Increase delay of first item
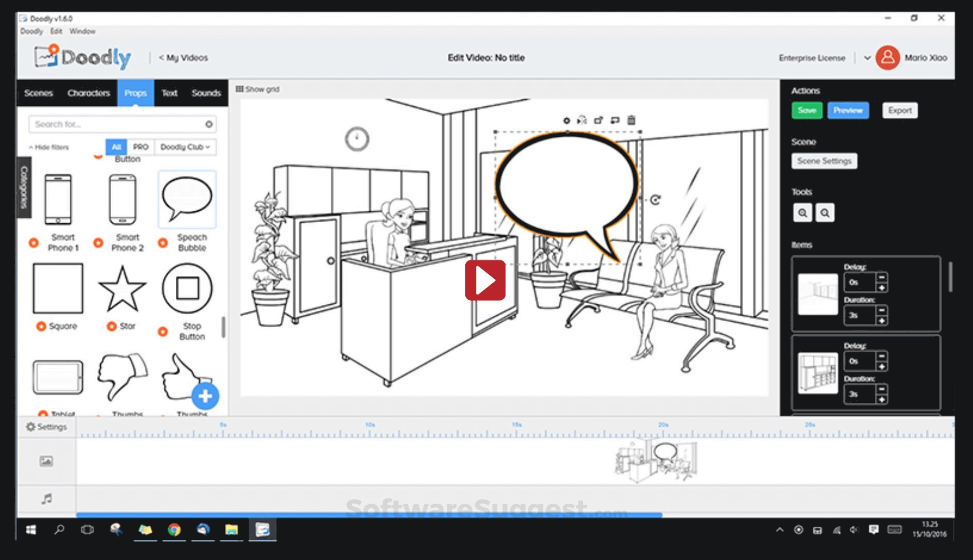The image size is (973, 560). tap(882, 287)
